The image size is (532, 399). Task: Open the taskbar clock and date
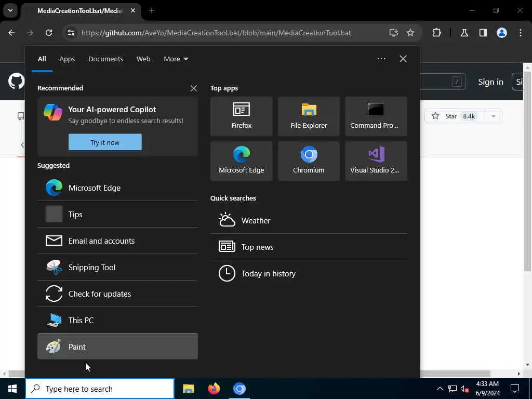(487, 389)
